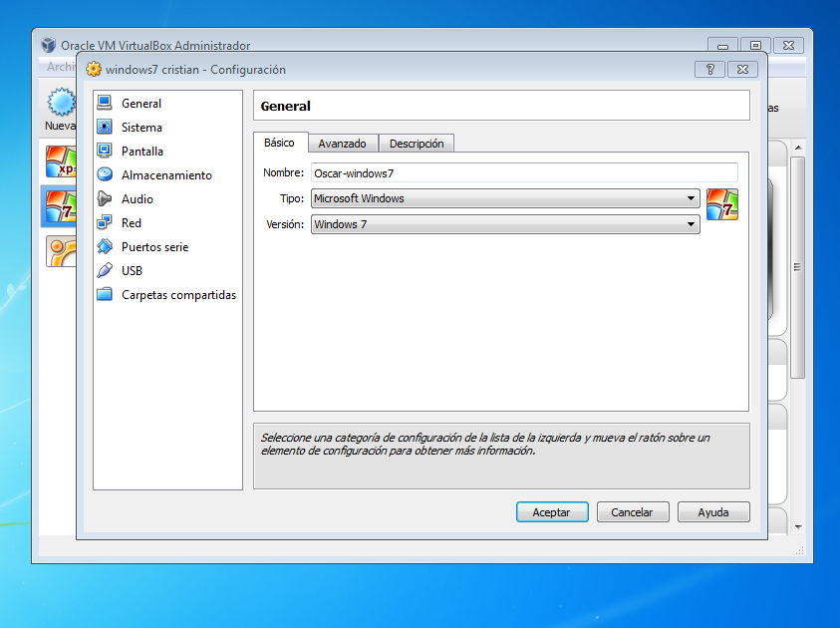Screen dimensions: 840x628
Task: Select the third virtual machine in list
Action: 61,251
